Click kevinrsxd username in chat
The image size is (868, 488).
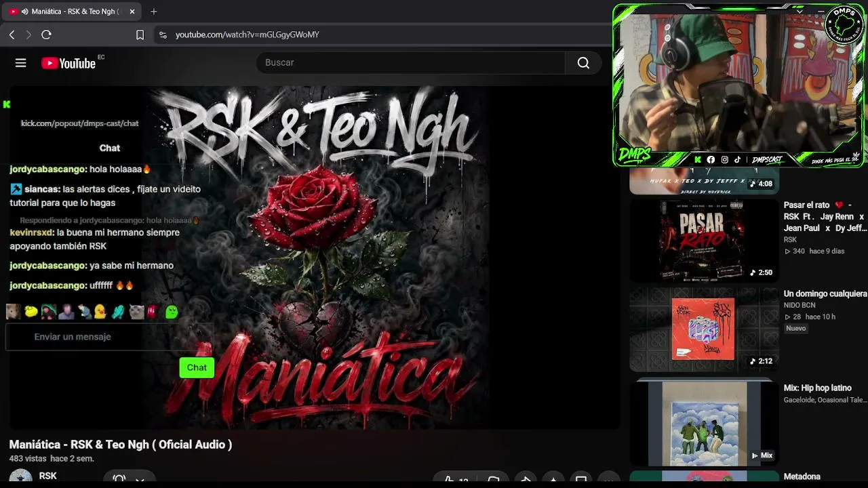(31, 232)
